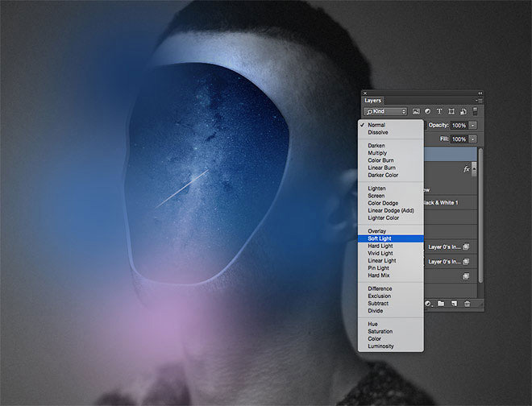The width and height of the screenshot is (532, 406).
Task: Open the Kind filter dropdown
Action: pyautogui.click(x=385, y=111)
